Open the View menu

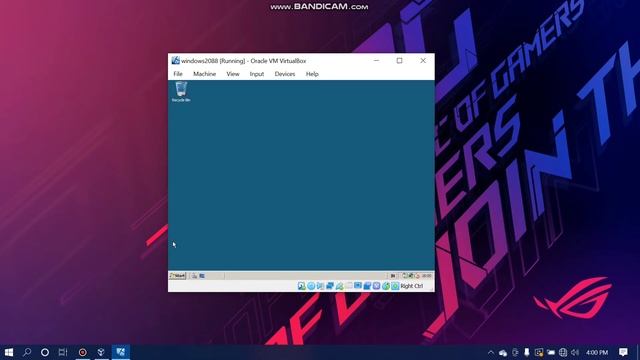233,74
